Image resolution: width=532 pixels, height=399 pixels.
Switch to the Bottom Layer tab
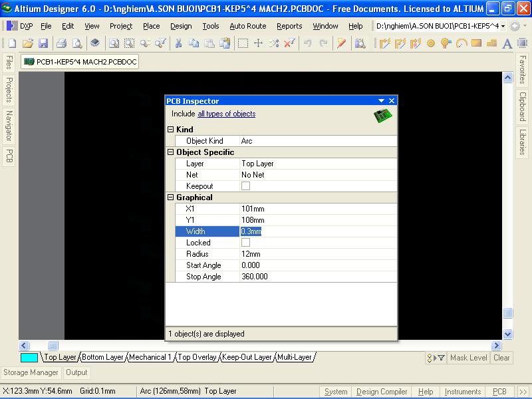coord(102,357)
